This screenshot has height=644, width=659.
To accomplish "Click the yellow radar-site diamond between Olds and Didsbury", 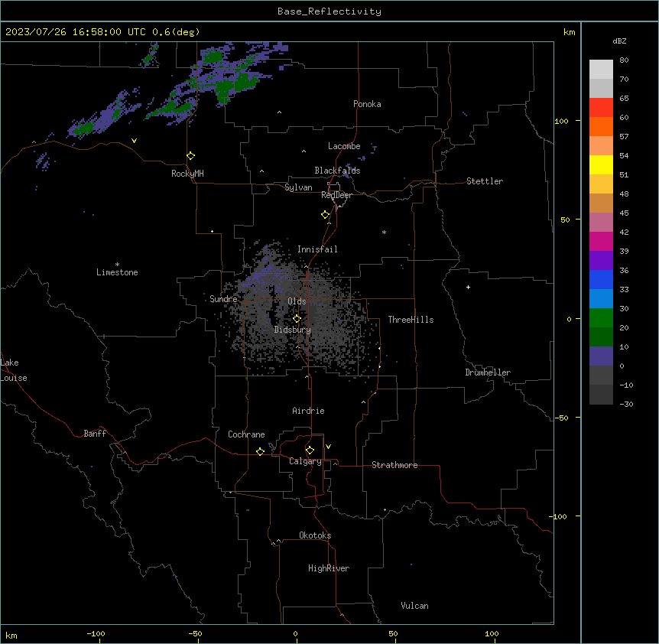I will pos(297,319).
